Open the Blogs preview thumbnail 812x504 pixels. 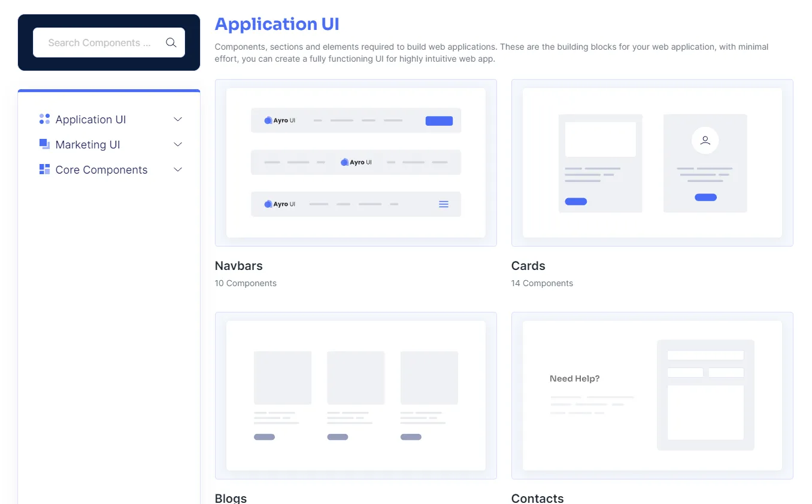[356, 395]
